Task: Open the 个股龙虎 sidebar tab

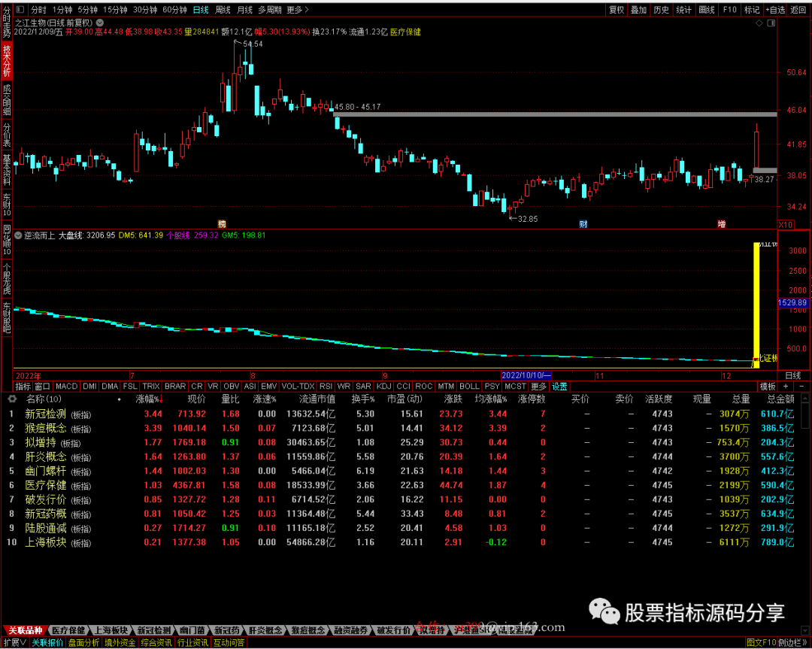Action: tap(7, 279)
